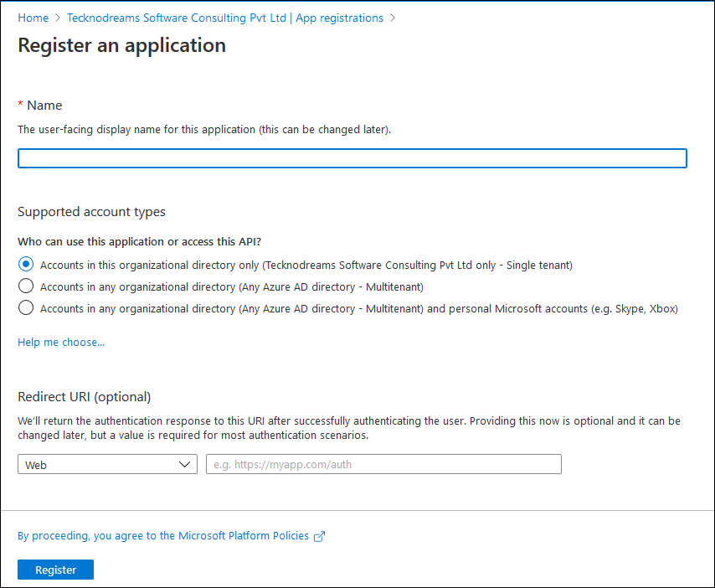Click the external link icon beside Microsoft Platform Policies

click(x=319, y=535)
